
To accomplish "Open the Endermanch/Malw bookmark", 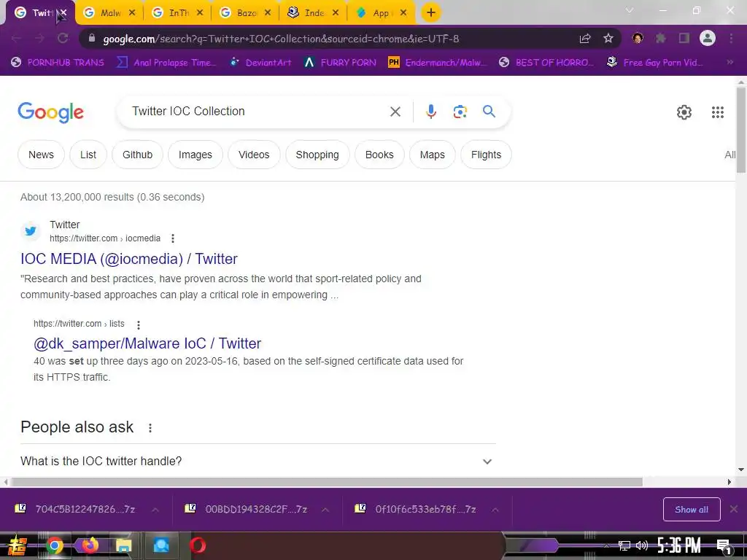I will tap(438, 63).
